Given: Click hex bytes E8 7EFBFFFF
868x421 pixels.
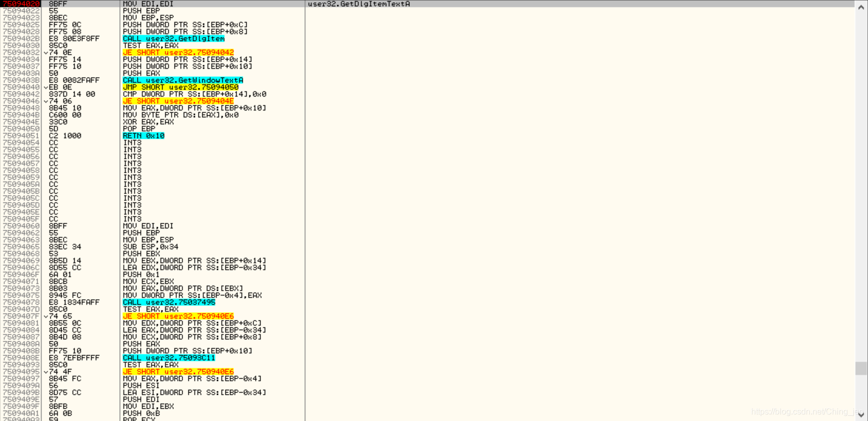Looking at the screenshot, I should [x=74, y=358].
